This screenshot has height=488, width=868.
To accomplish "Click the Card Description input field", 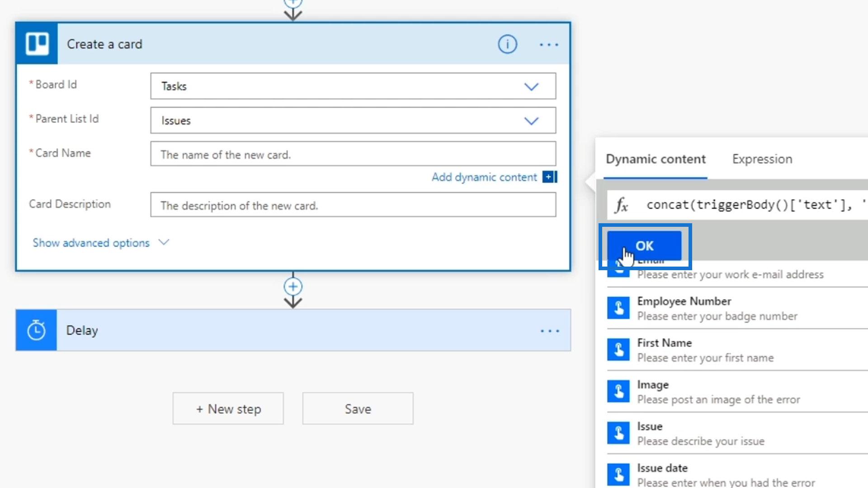I will pyautogui.click(x=353, y=205).
